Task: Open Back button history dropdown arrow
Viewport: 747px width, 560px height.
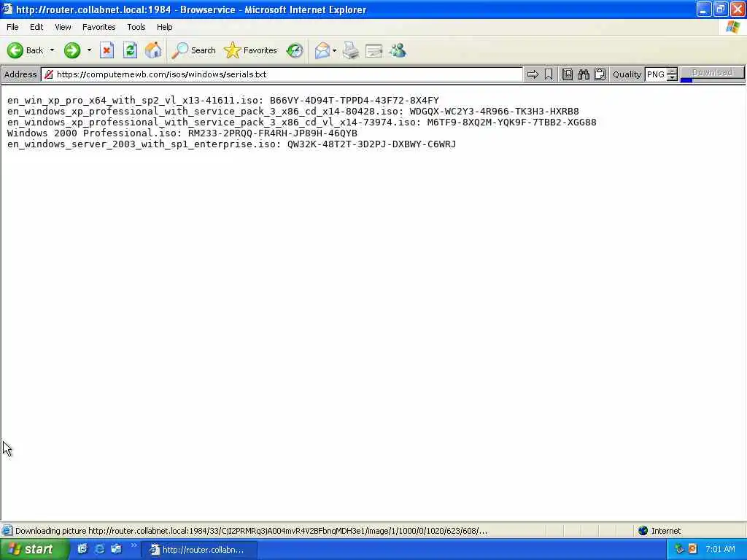Action: (x=52, y=50)
